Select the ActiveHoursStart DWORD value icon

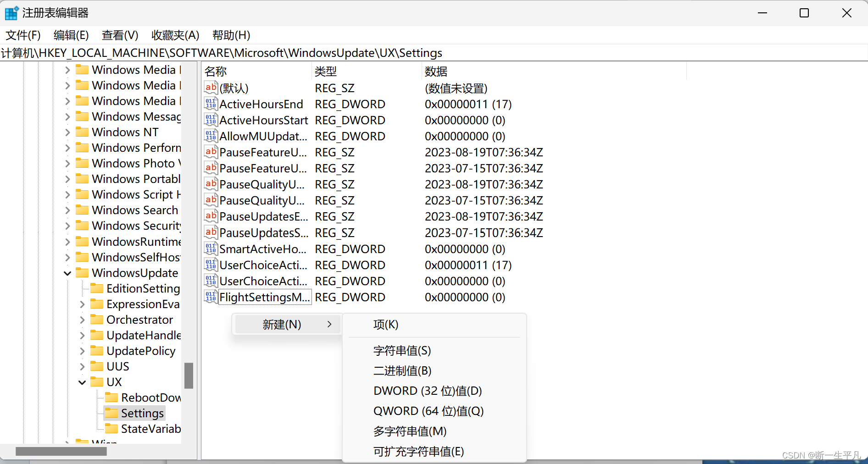coord(211,120)
